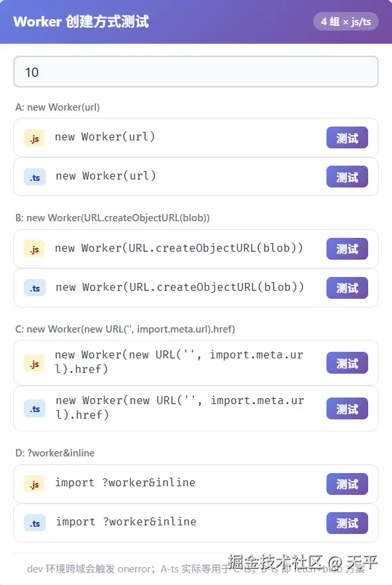Image resolution: width=392 pixels, height=585 pixels.
Task: Test the js createObjectURL(blob) worker
Action: (x=347, y=249)
